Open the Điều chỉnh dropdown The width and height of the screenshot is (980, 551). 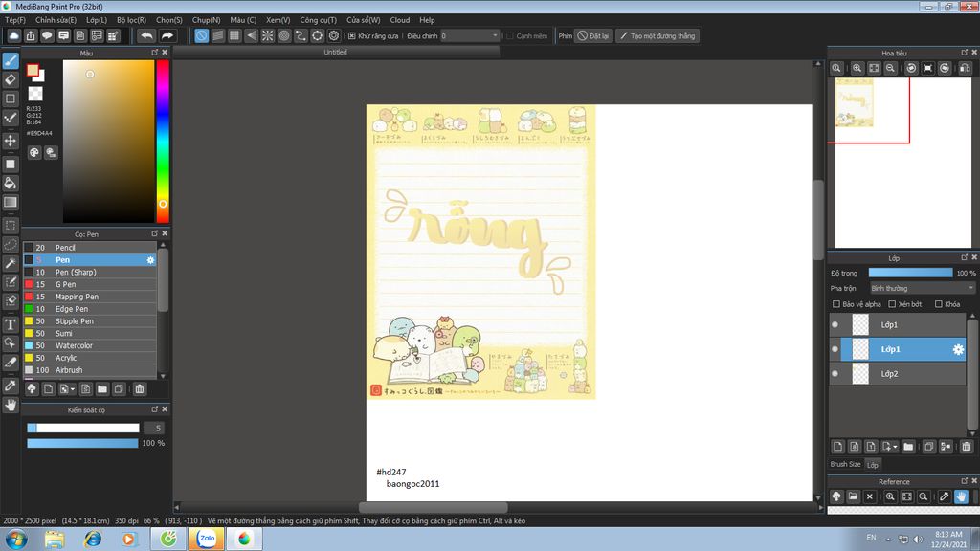click(x=470, y=36)
